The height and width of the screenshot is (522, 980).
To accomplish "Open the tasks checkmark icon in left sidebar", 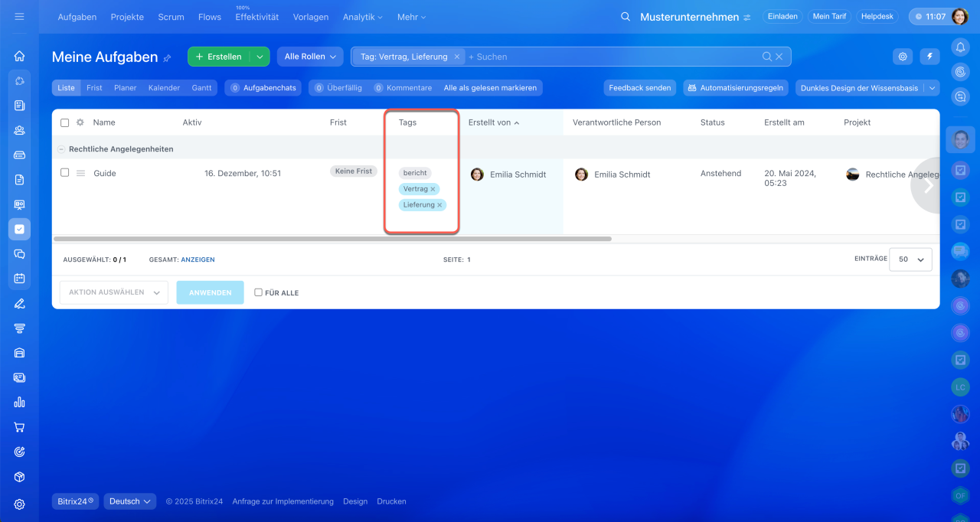I will click(x=19, y=229).
